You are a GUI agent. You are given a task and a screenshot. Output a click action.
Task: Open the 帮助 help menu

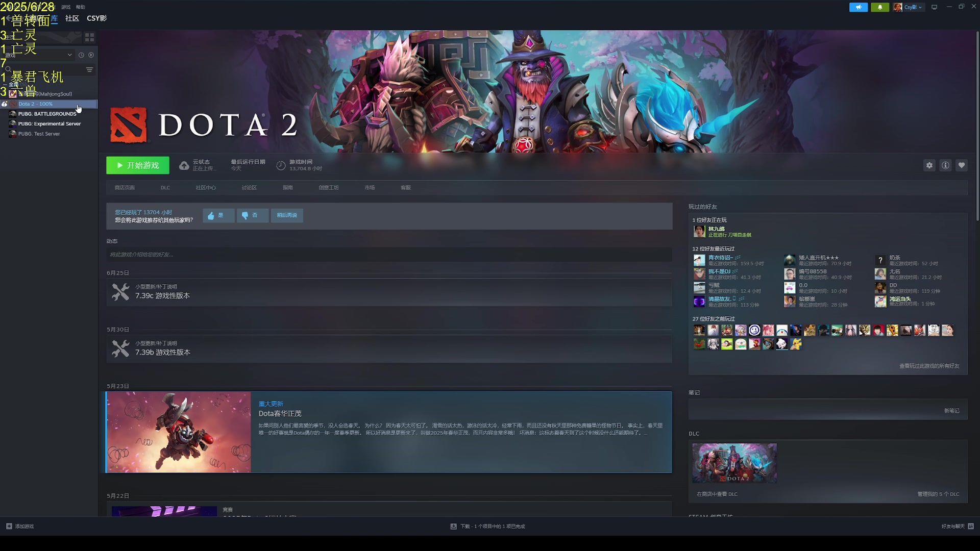click(80, 7)
